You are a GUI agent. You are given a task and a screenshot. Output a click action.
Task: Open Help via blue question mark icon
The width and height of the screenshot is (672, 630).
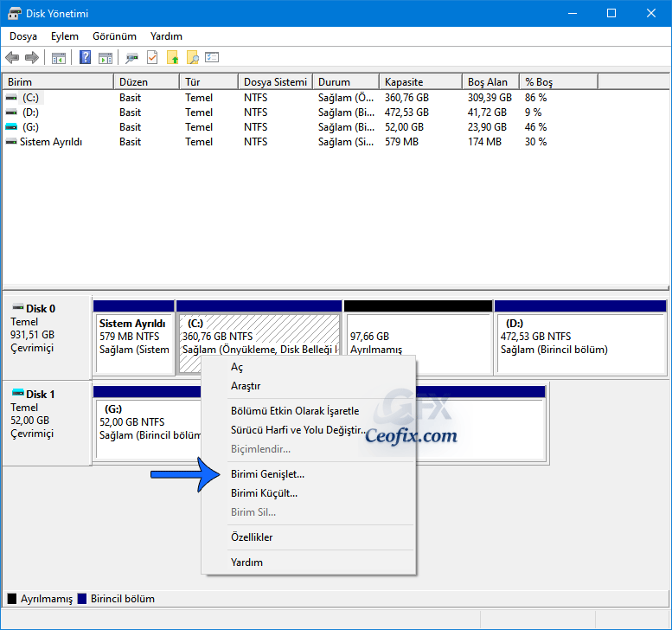(x=86, y=57)
